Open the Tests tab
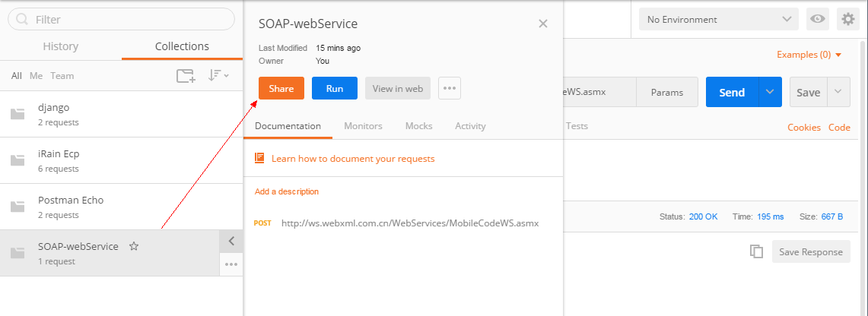Screen dimensions: 868x316 pos(577,126)
